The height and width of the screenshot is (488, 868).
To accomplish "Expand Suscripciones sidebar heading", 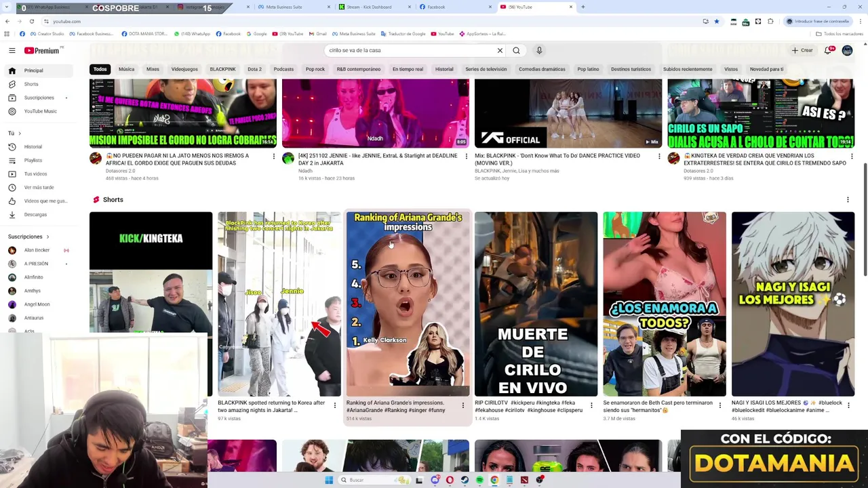I will 28,237.
